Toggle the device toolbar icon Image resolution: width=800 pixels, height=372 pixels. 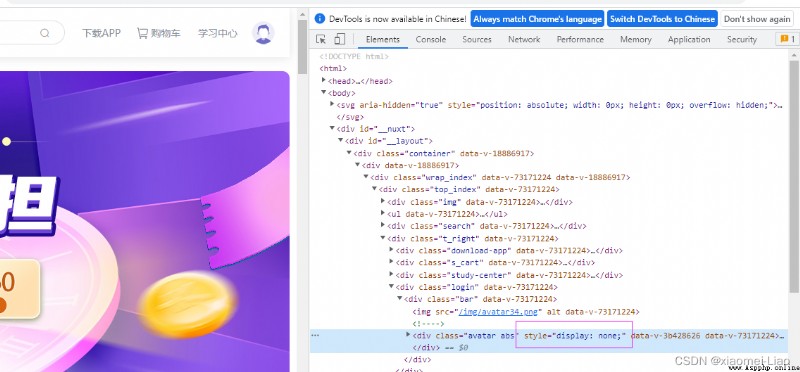click(x=339, y=39)
